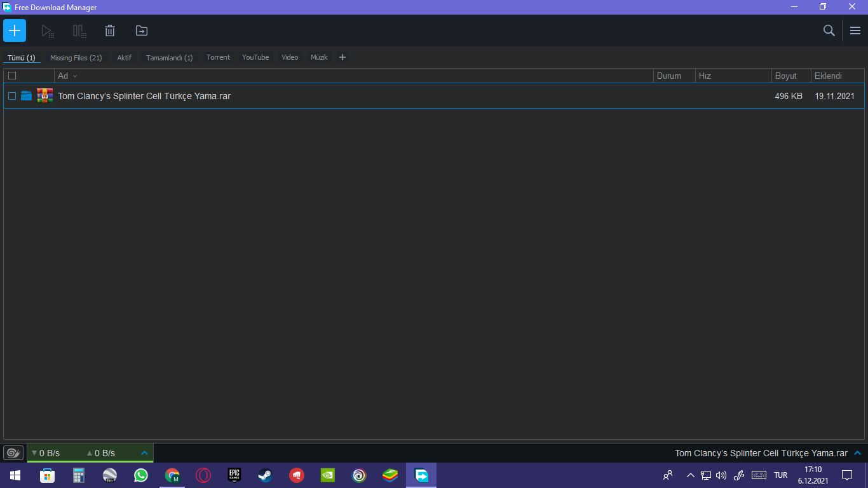Delete the download with the trash icon
868x488 pixels.
pyautogui.click(x=110, y=30)
